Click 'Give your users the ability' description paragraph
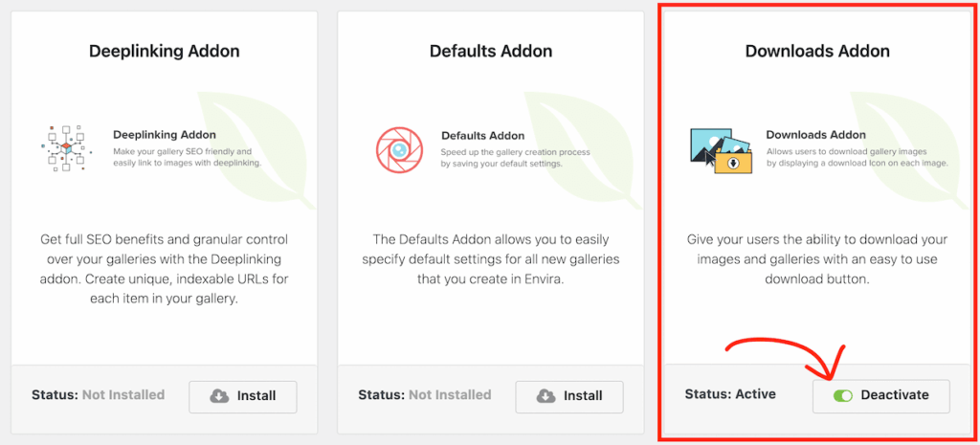The height and width of the screenshot is (445, 980). click(x=817, y=258)
